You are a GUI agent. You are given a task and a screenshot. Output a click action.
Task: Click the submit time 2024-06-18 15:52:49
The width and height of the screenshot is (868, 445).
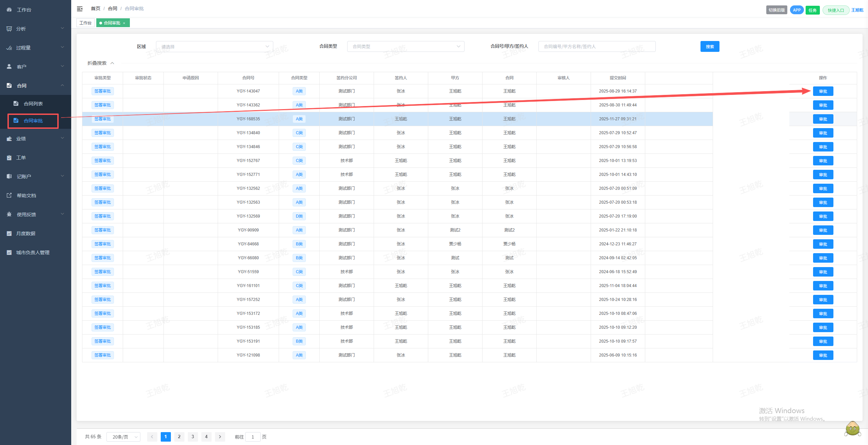[618, 272]
